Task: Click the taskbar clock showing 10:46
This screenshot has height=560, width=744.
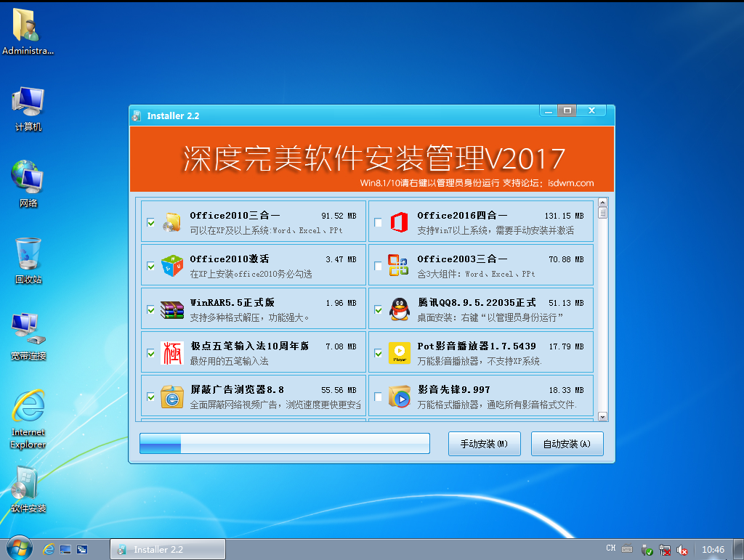Action: [x=713, y=550]
